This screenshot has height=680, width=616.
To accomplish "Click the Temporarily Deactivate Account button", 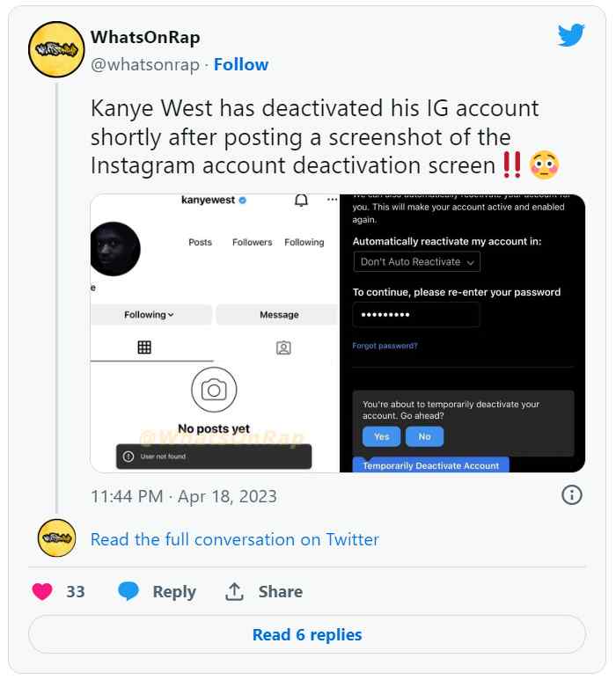I will point(431,464).
